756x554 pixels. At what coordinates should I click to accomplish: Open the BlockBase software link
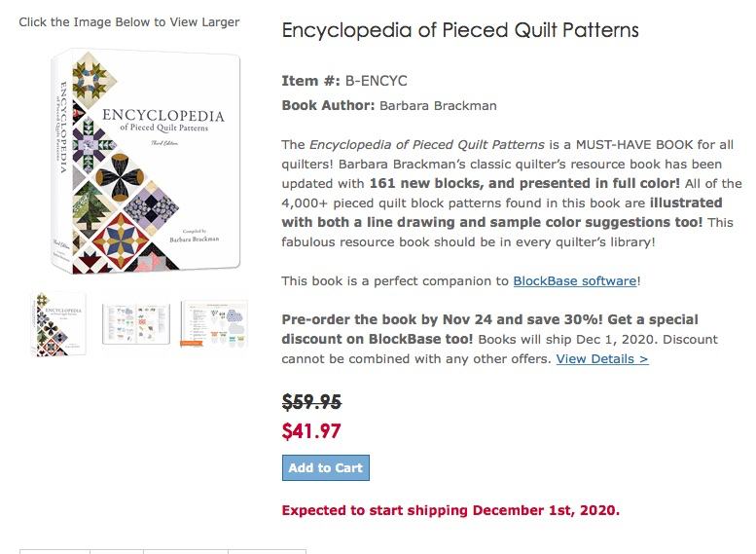[x=574, y=281]
